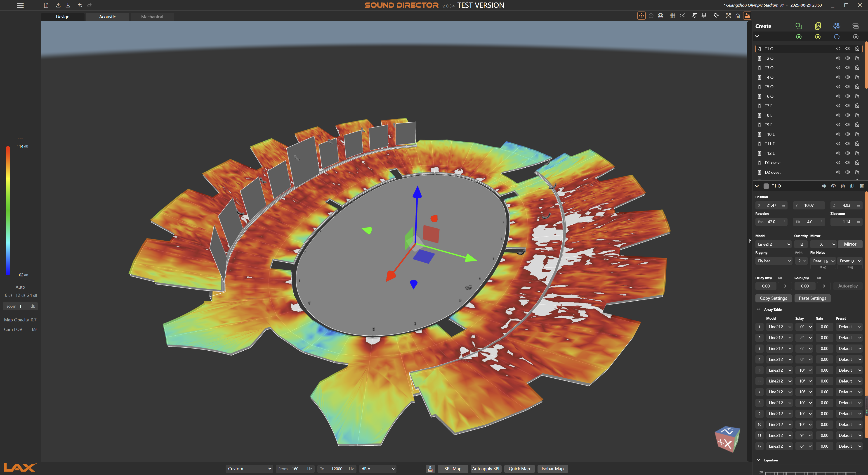Viewport: 868px width, 475px height.
Task: Collapse the Array Table section
Action: coord(758,309)
